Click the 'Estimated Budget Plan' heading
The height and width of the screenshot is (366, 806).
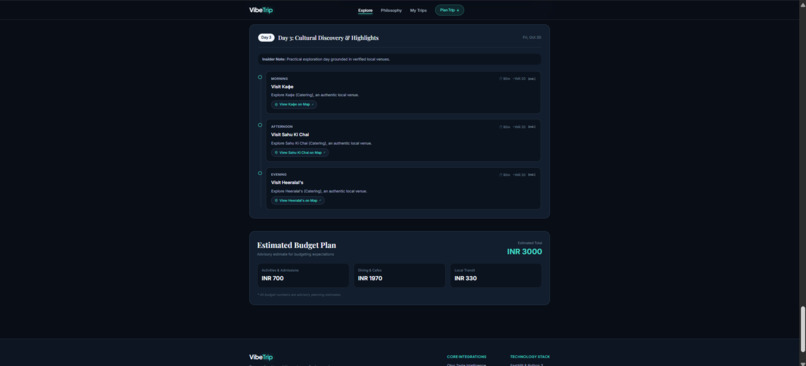tap(297, 245)
